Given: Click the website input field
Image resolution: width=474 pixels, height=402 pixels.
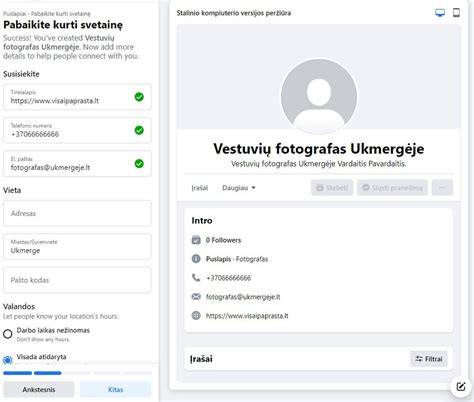Looking at the screenshot, I should [77, 97].
